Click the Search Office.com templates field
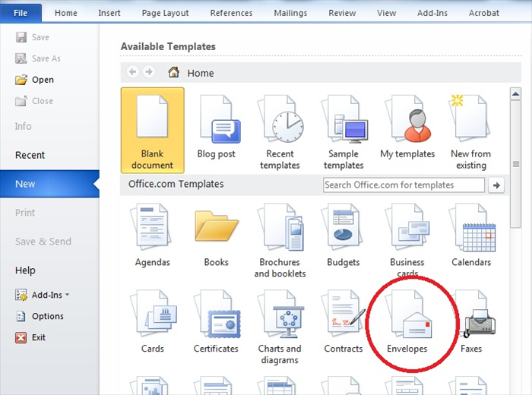Viewport: 532px width, 395px height. coord(404,185)
